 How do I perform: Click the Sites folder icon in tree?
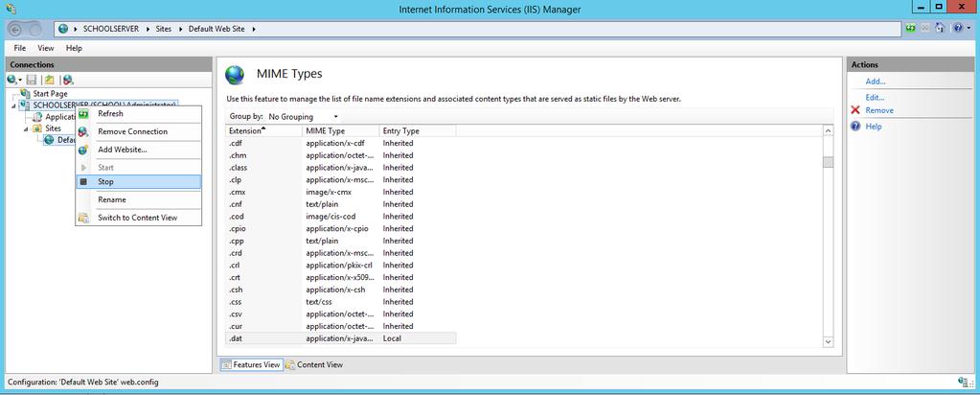point(37,128)
